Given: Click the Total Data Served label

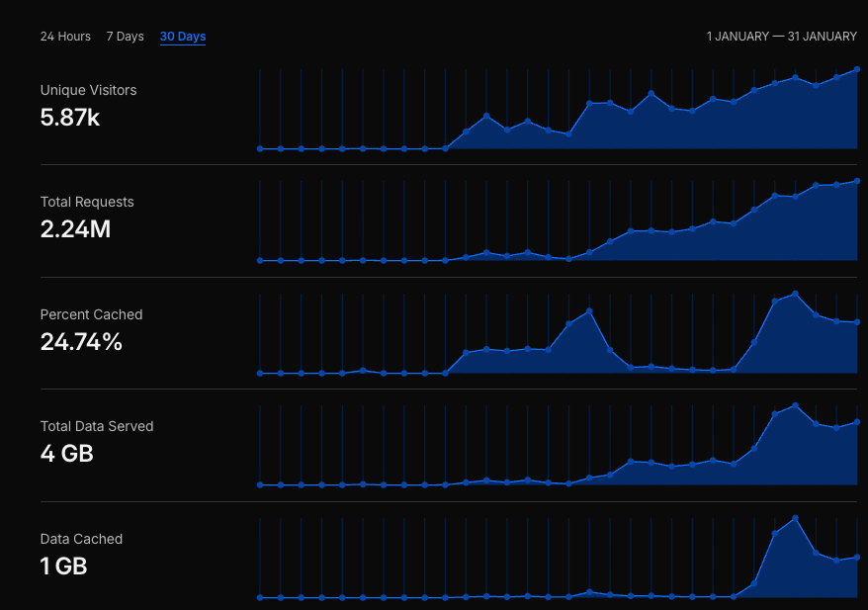Looking at the screenshot, I should coord(97,426).
